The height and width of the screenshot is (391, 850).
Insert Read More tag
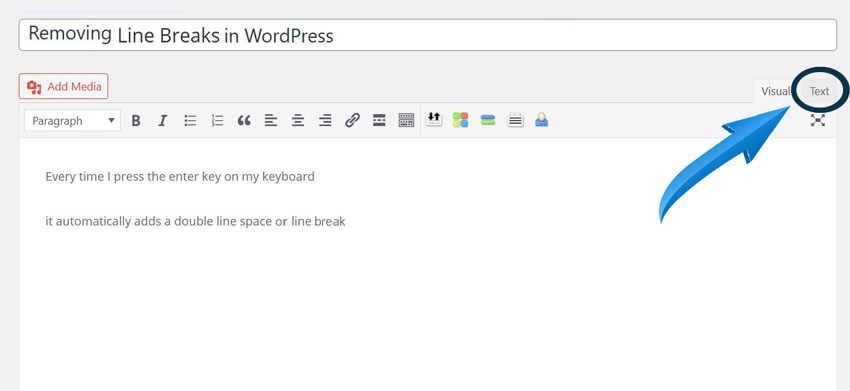tap(379, 120)
